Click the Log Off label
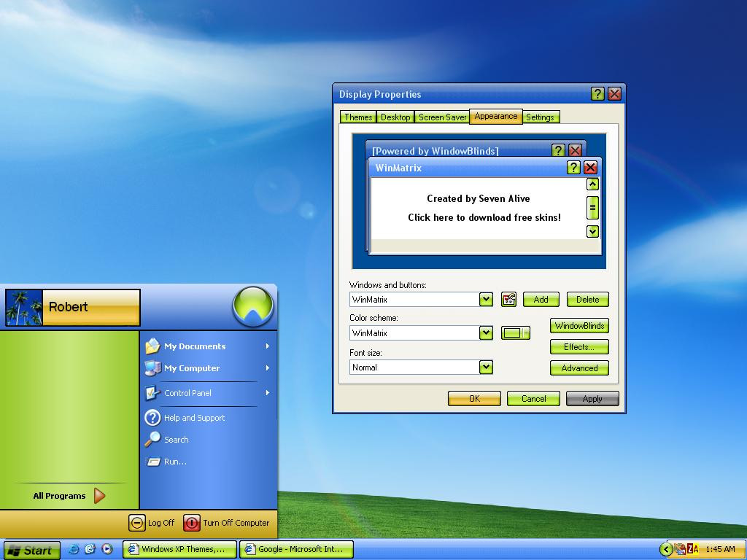747x560 pixels. [161, 523]
